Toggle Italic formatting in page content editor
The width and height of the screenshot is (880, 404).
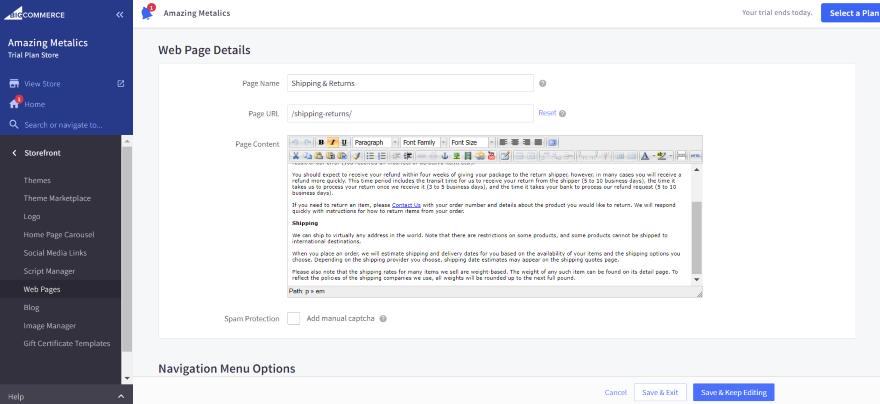click(x=333, y=143)
